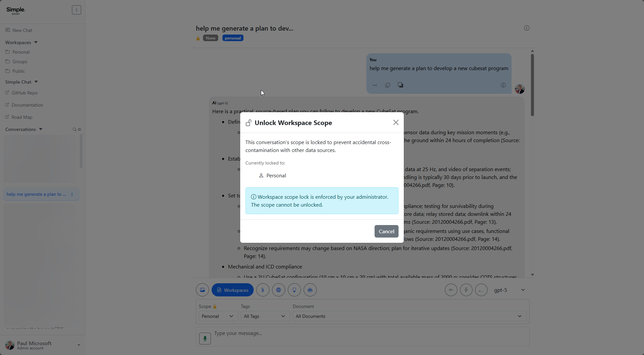Click the lightning bolt icon near gpt-5

coord(466,290)
